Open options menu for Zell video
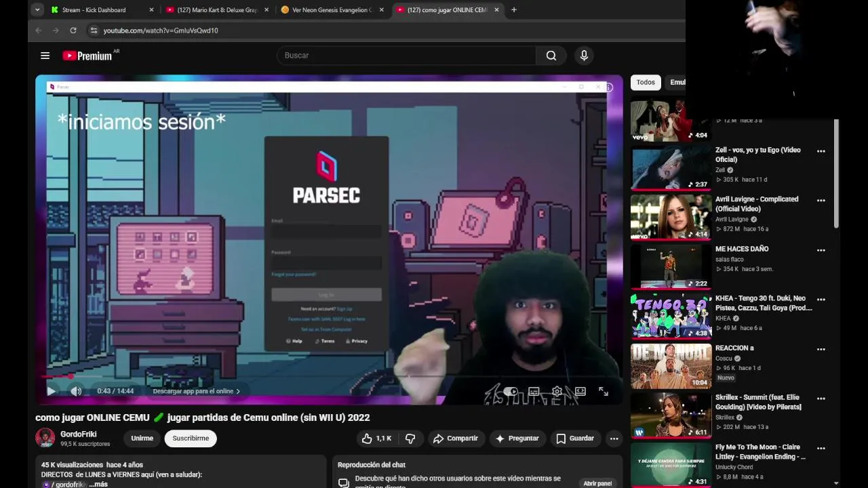The image size is (868, 488). [x=821, y=151]
